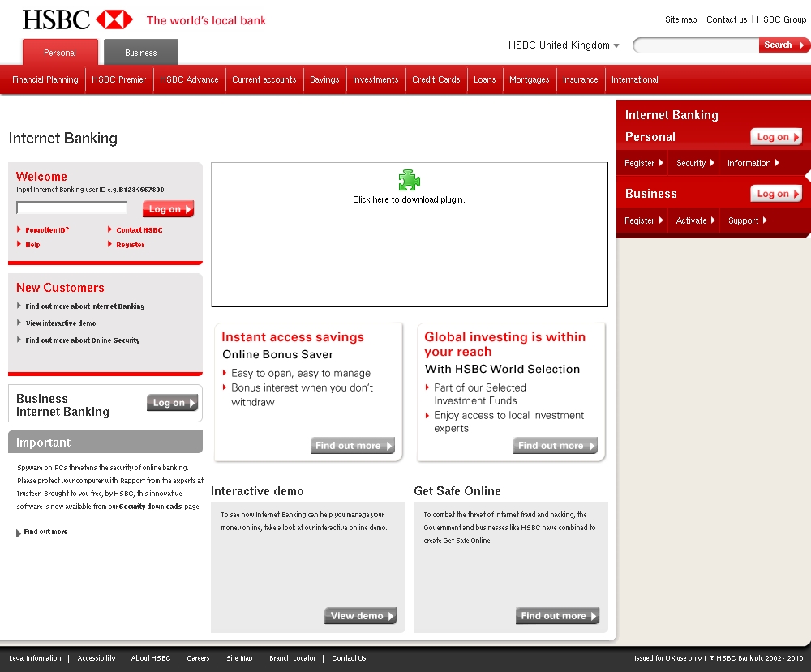Open the View interactive demo link
The height and width of the screenshot is (672, 811).
point(61,323)
